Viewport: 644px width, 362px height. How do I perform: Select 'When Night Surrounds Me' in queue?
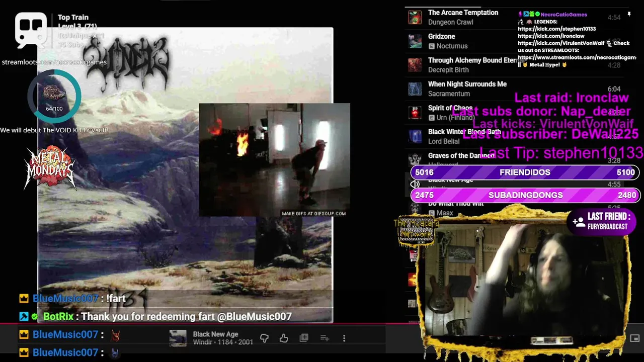[467, 84]
